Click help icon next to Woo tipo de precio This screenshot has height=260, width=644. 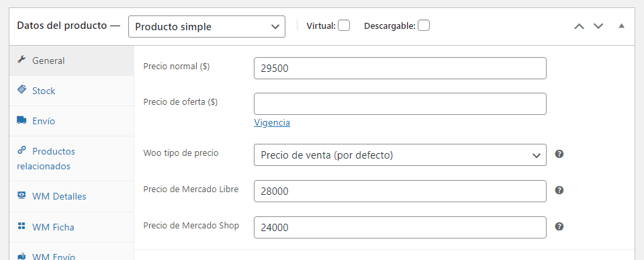559,154
